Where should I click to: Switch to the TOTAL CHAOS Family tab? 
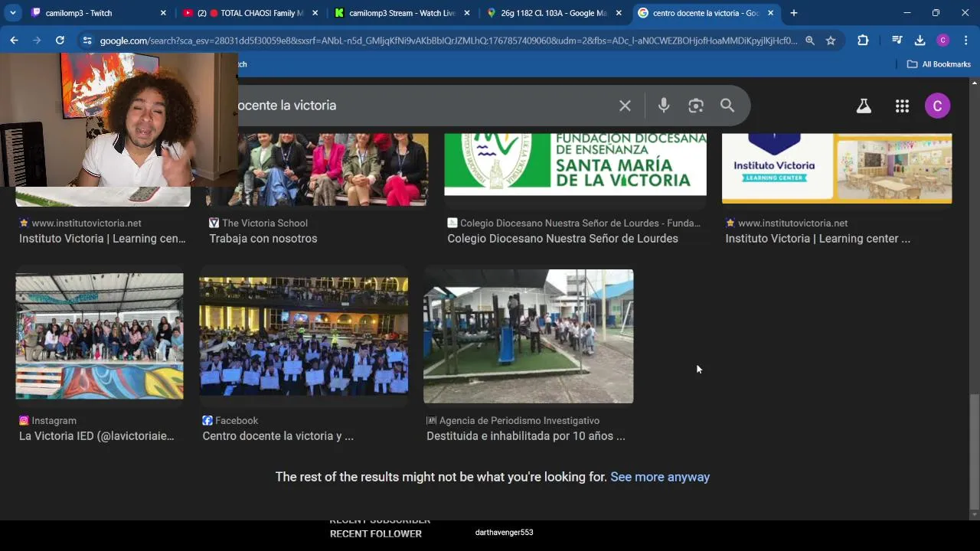coord(250,13)
